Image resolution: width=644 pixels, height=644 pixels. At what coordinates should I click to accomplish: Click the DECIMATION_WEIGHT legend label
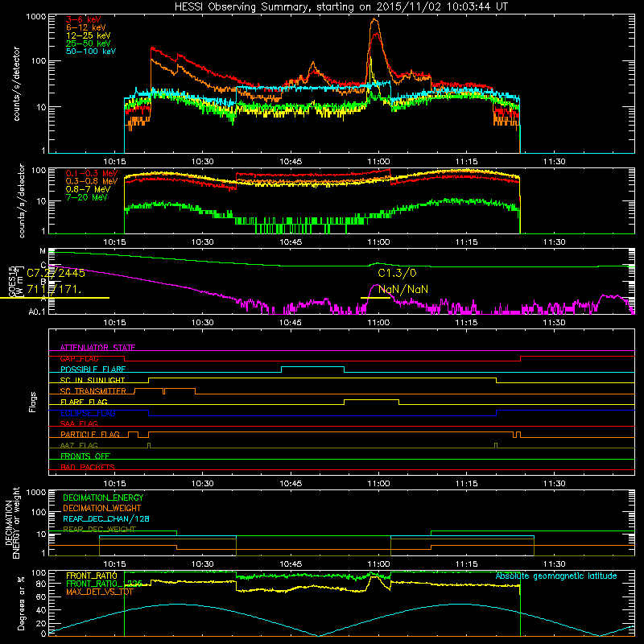[x=102, y=508]
